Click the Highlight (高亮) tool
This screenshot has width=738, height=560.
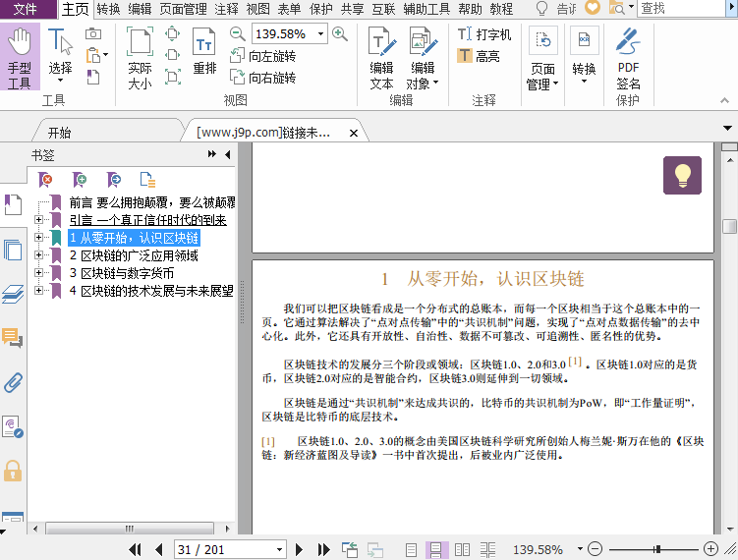pos(479,56)
